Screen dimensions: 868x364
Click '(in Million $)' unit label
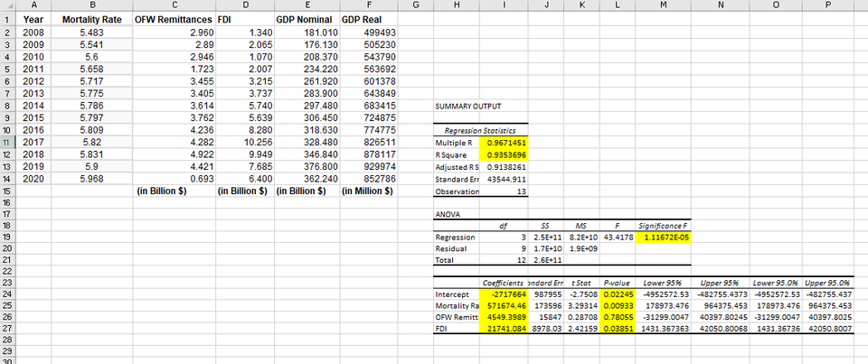coord(369,191)
